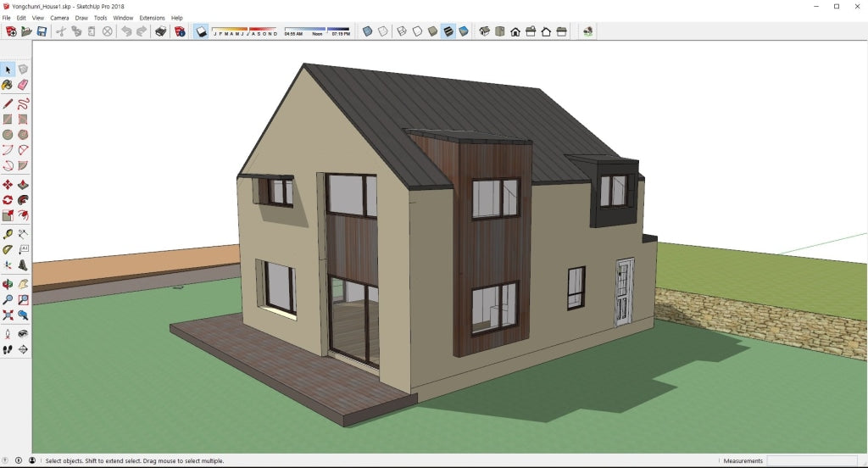Viewport: 868px width, 468px height.
Task: Switch to Monochrome face style
Action: point(464,31)
